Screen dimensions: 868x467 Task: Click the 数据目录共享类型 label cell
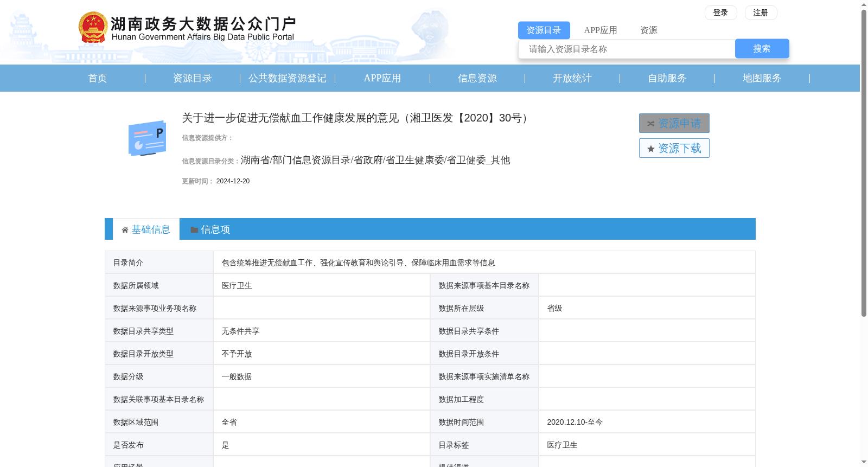159,331
